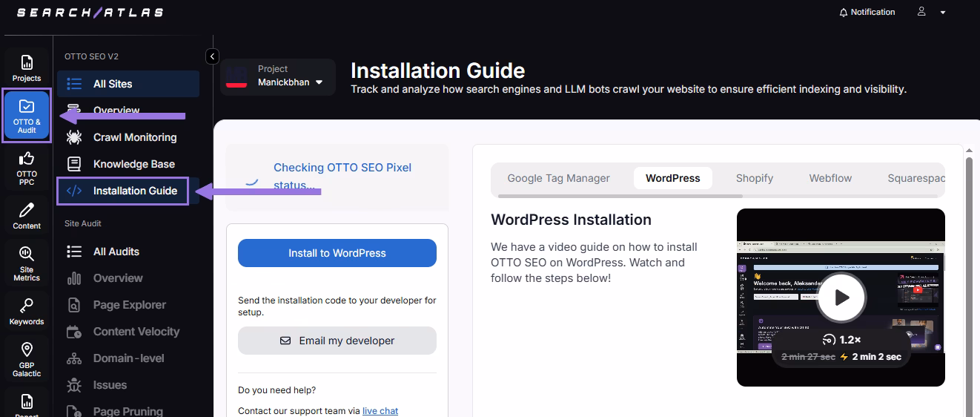This screenshot has width=980, height=417.
Task: Open the user account dropdown arrow
Action: pyautogui.click(x=943, y=13)
